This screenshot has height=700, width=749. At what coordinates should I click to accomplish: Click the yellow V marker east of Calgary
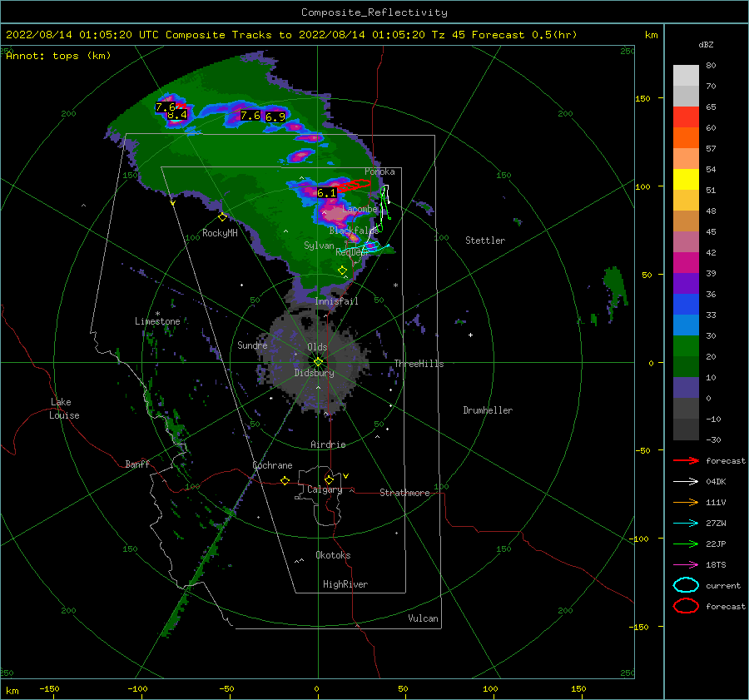(346, 476)
